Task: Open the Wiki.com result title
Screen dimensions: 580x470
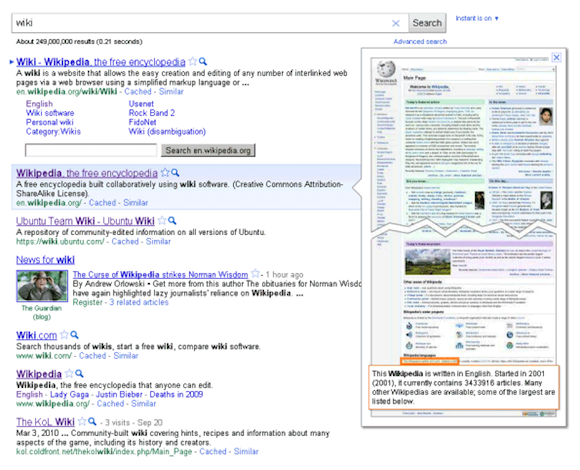Action: [36, 335]
